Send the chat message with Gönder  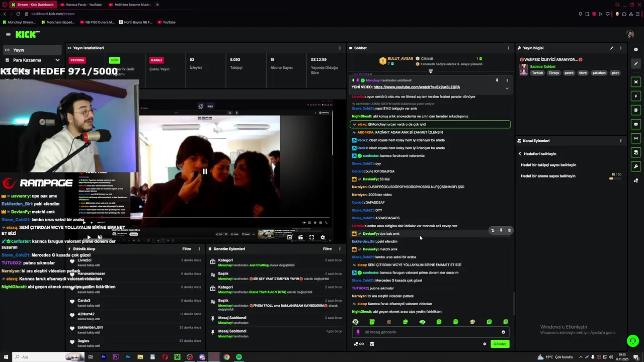tap(500, 344)
